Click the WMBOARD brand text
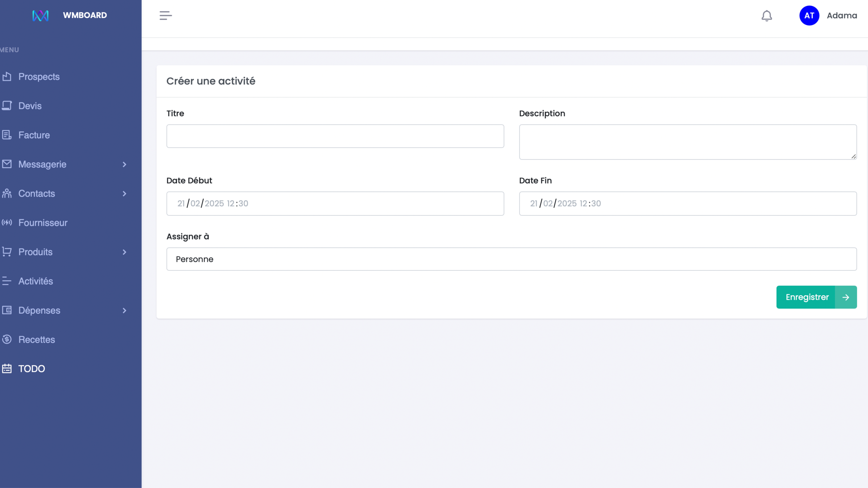The height and width of the screenshot is (488, 868). tap(85, 15)
